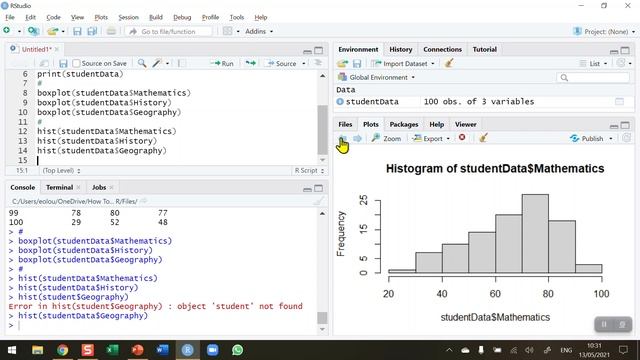The width and height of the screenshot is (640, 360).
Task: Click the Run button
Action: click(222, 63)
